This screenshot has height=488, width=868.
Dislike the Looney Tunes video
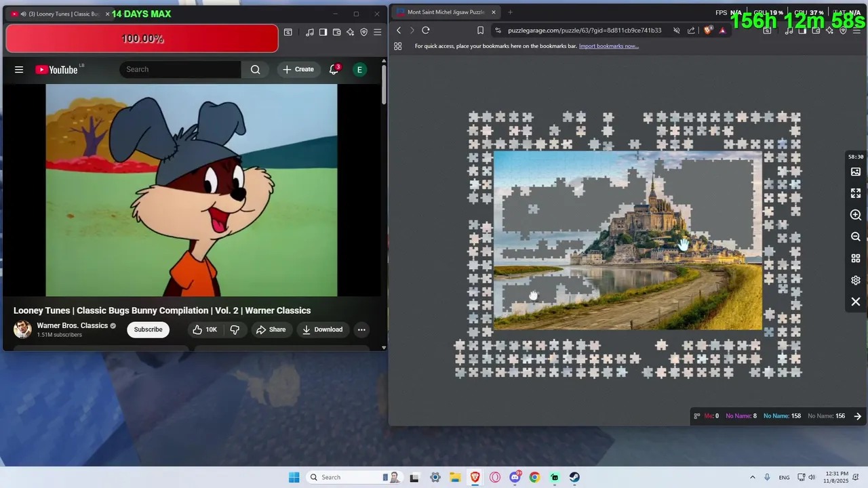coord(235,329)
